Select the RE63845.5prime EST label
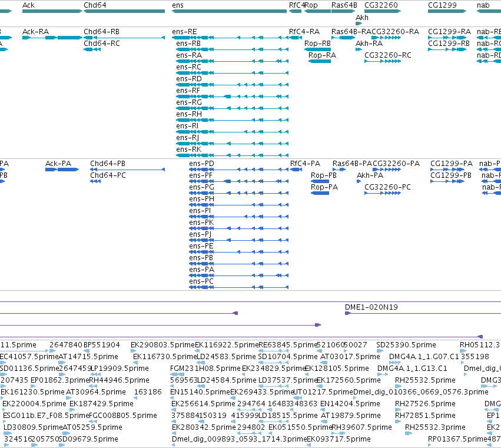The height and width of the screenshot is (448, 501). point(287,345)
